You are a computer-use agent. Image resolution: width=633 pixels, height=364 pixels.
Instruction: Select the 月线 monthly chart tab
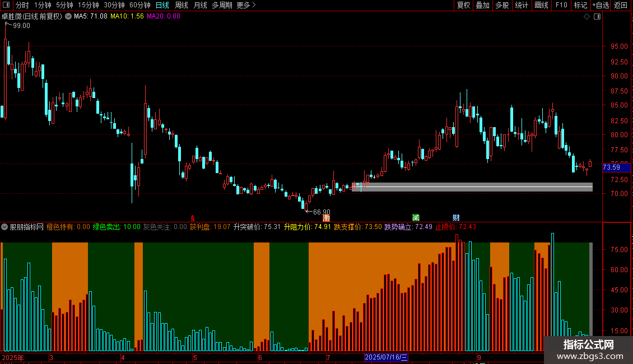tap(200, 5)
